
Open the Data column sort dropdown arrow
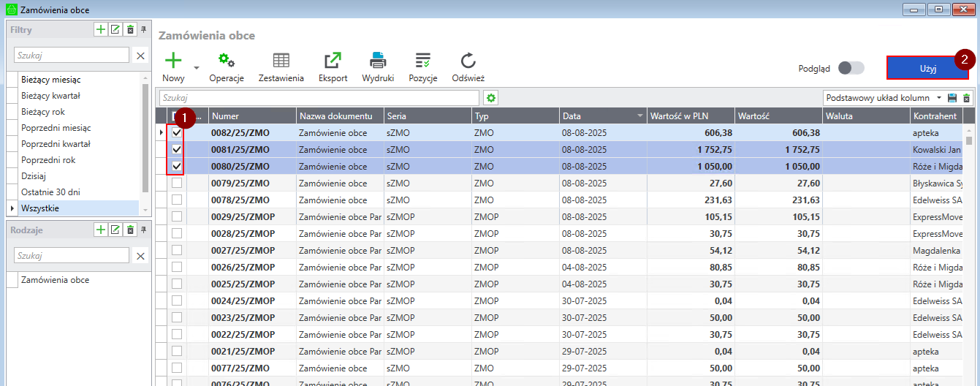point(640,116)
